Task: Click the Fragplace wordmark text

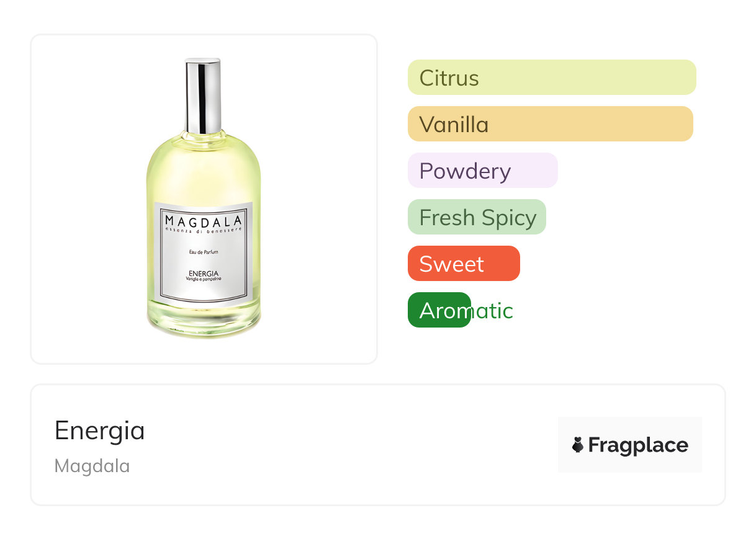Action: click(638, 445)
